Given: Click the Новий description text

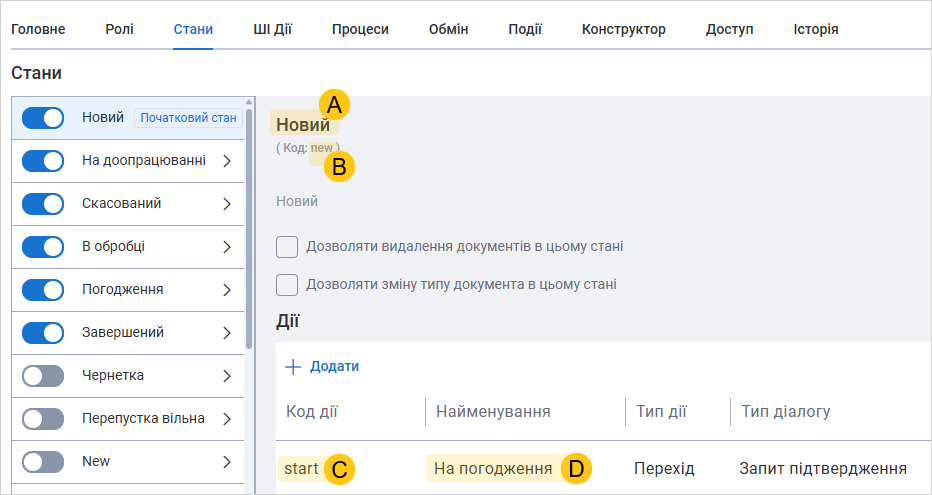Looking at the screenshot, I should (x=297, y=201).
